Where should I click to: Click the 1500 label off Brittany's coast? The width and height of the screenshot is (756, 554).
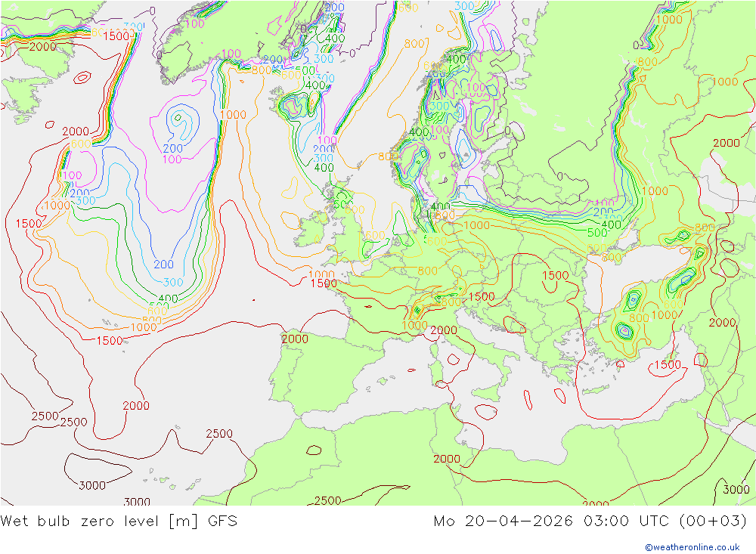click(x=324, y=283)
